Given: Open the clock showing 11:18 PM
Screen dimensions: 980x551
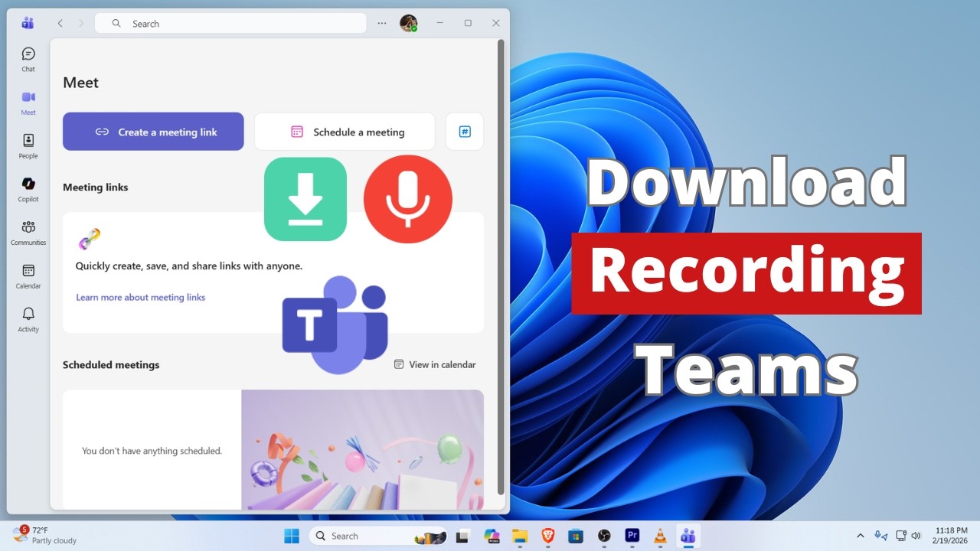Looking at the screenshot, I should coord(951,535).
